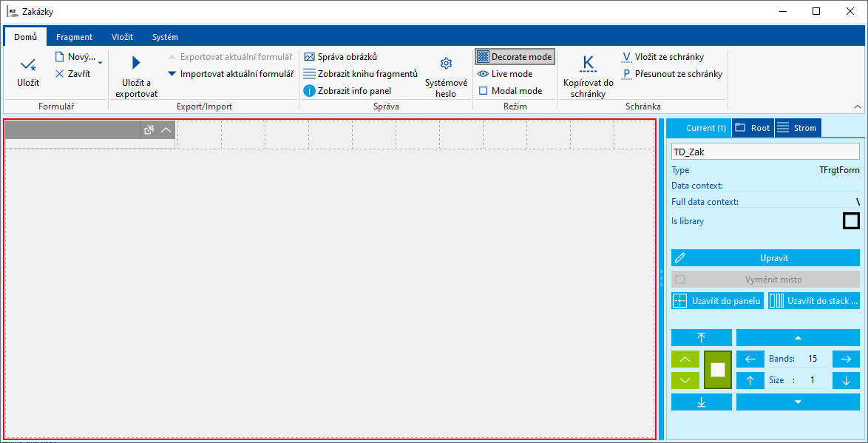Click the down arrow beside Size

846,380
